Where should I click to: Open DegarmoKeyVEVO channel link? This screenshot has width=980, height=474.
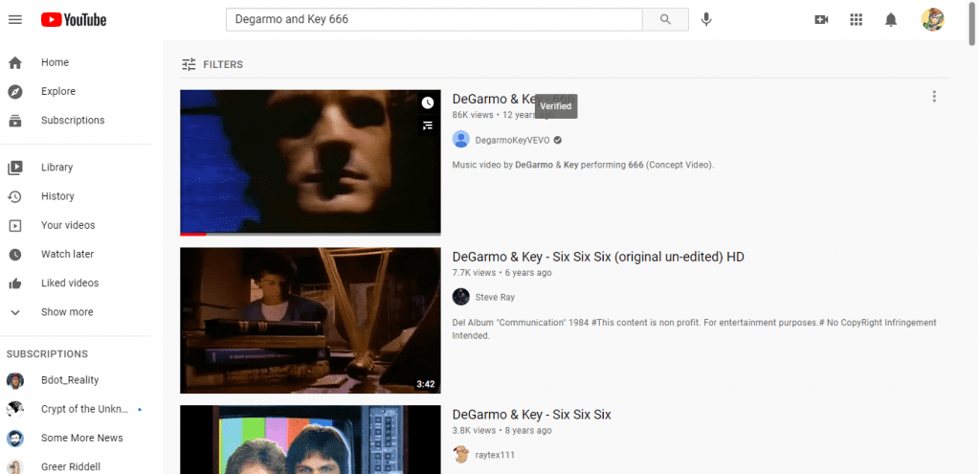point(513,141)
